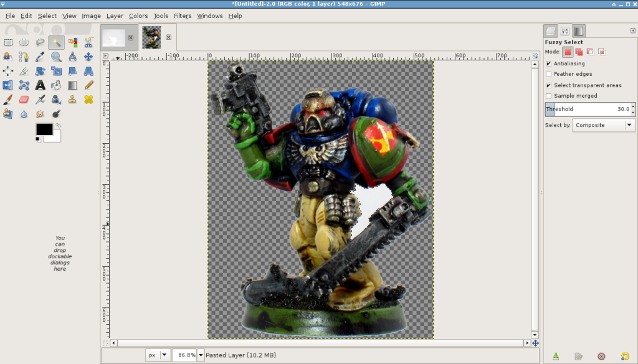Screen dimensions: 638x364
Task: Select the Rectangle Select tool
Action: pos(8,42)
